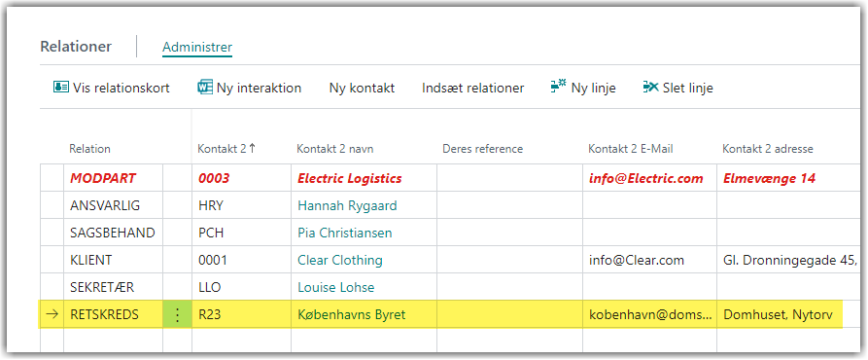Click the Kontakt 2 navn column header
Screen dimensions: 868x360
tap(335, 149)
